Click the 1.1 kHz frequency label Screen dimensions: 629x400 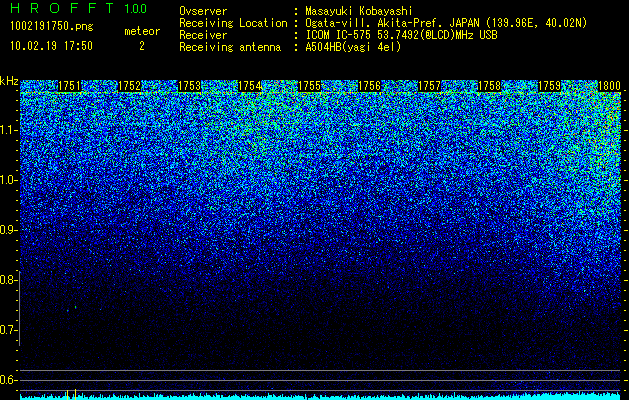click(x=8, y=130)
